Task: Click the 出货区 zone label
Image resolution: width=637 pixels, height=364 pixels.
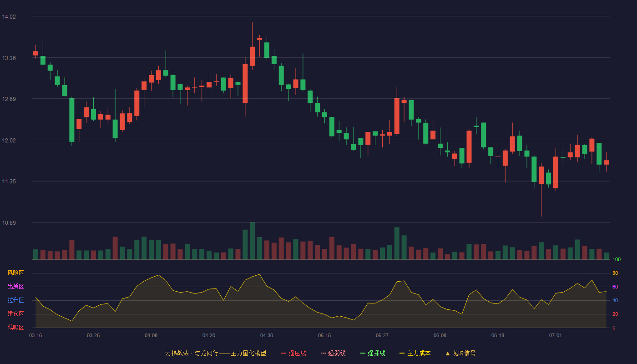Action: [15, 287]
